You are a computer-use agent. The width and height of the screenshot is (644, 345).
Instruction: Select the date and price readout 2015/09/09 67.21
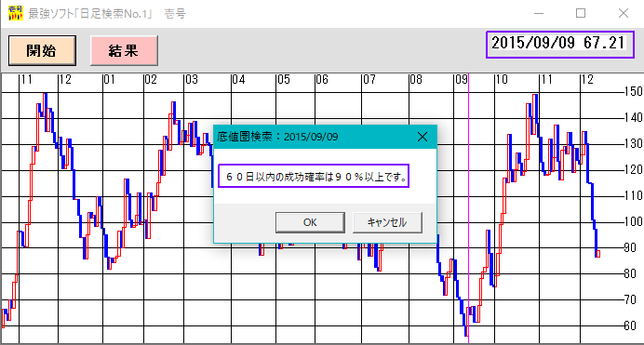pyautogui.click(x=560, y=44)
